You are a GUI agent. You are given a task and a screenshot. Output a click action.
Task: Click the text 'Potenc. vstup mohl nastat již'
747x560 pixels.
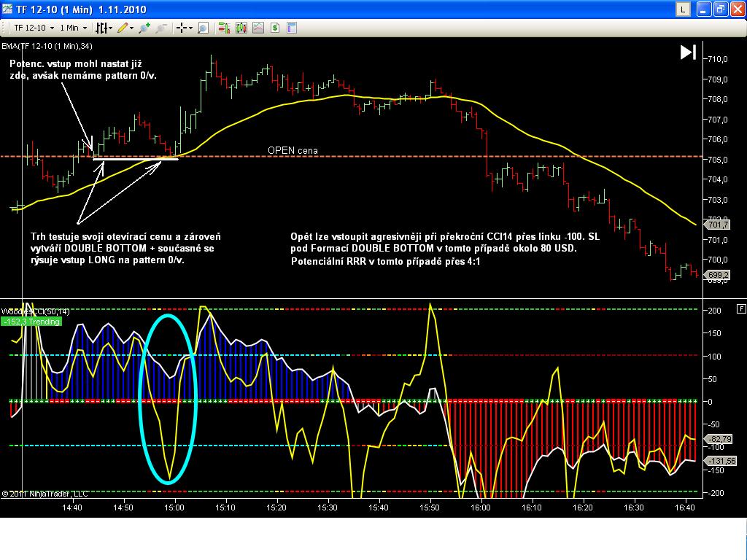tap(76, 64)
